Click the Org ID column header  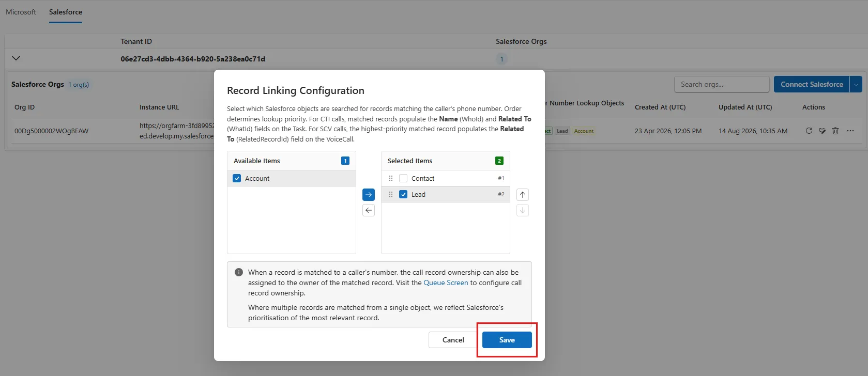[24, 107]
